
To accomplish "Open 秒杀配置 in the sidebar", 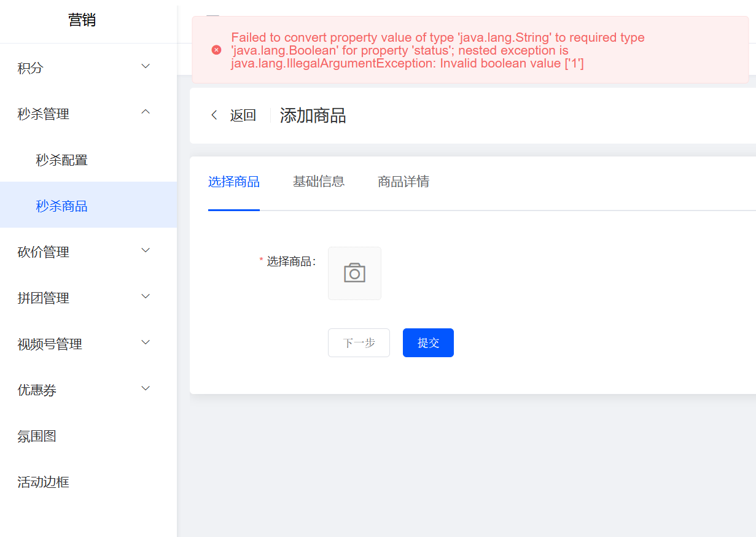I will click(x=62, y=160).
